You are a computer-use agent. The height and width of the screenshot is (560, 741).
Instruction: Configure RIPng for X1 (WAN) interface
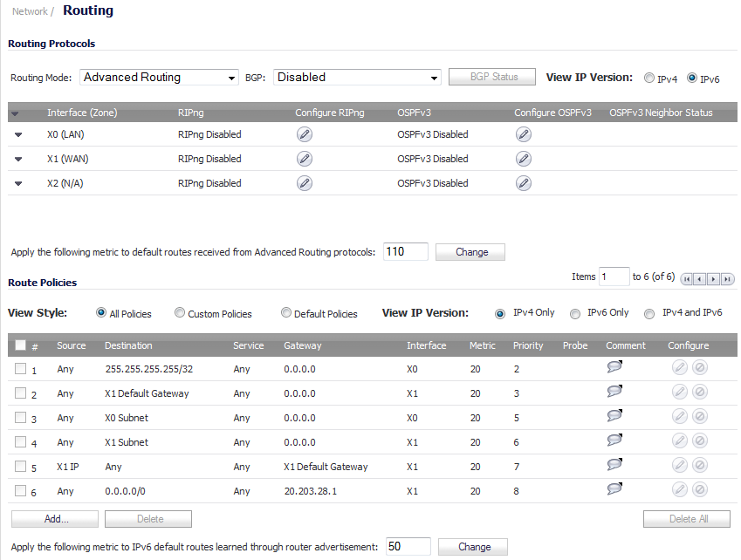pyautogui.click(x=304, y=159)
